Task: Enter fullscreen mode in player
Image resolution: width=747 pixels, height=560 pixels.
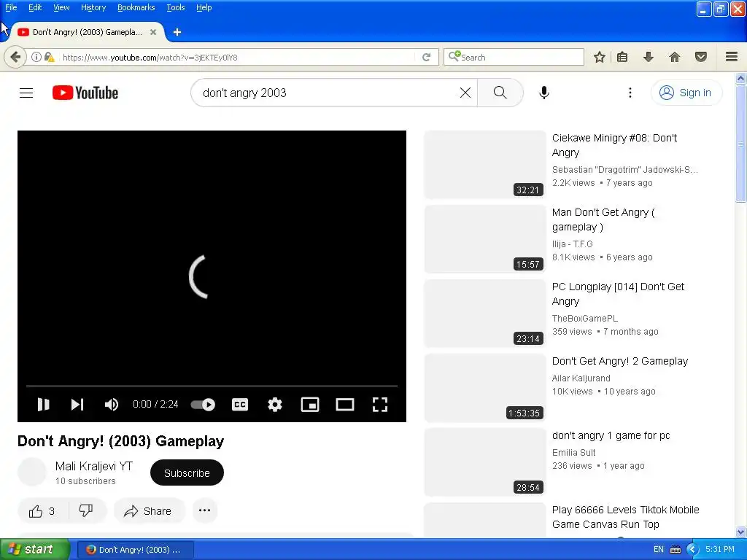Action: coord(379,404)
